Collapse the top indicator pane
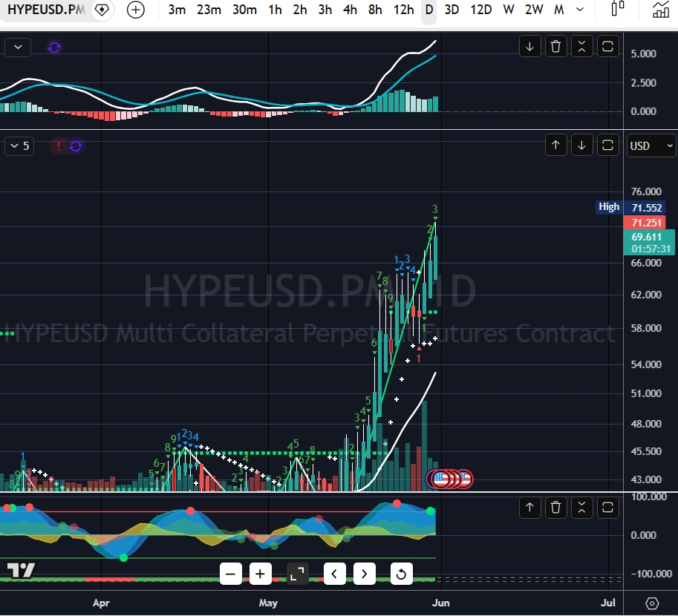Viewport: 678px width, 616px height. pos(581,46)
